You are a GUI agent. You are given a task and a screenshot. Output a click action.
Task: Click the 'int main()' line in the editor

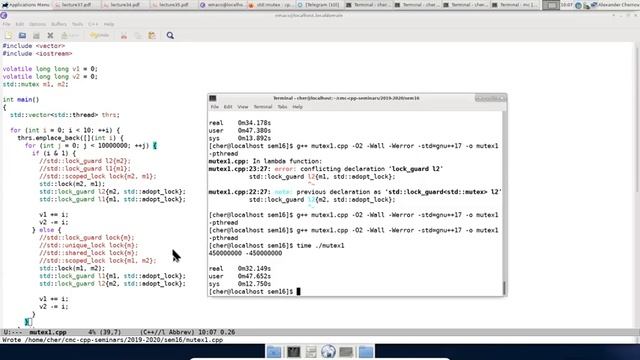(x=21, y=100)
